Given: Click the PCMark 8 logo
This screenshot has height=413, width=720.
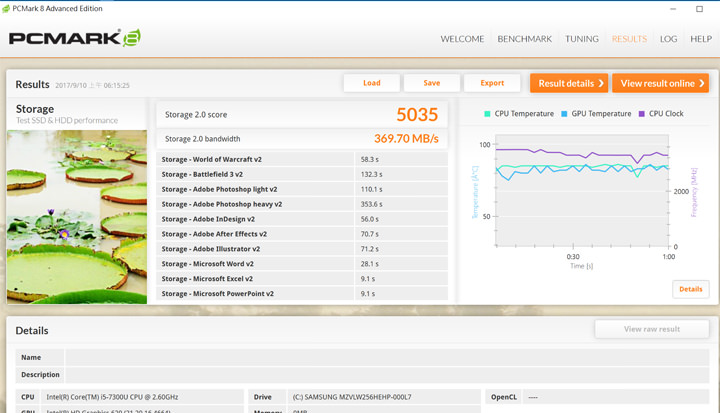Looking at the screenshot, I should click(75, 39).
